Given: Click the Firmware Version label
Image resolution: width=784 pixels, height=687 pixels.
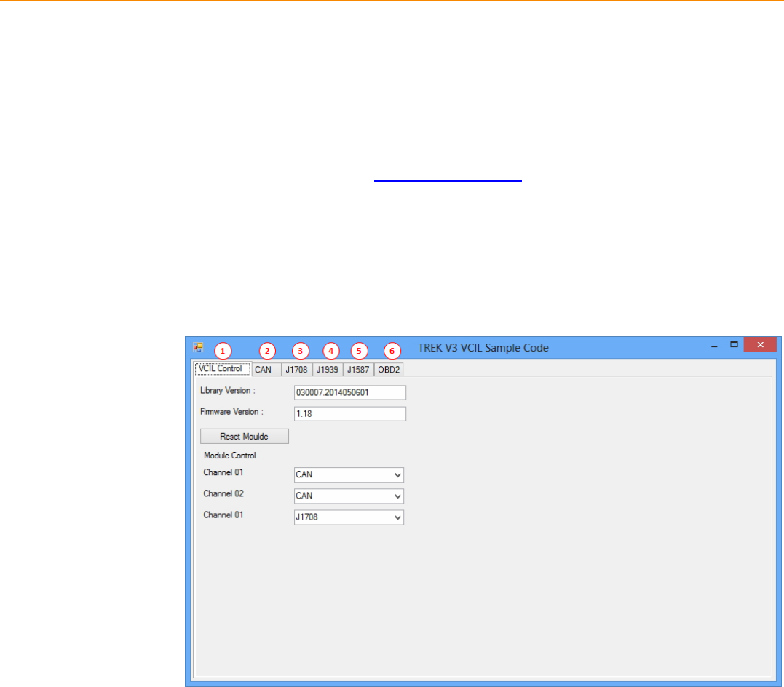Looking at the screenshot, I should pyautogui.click(x=231, y=412).
